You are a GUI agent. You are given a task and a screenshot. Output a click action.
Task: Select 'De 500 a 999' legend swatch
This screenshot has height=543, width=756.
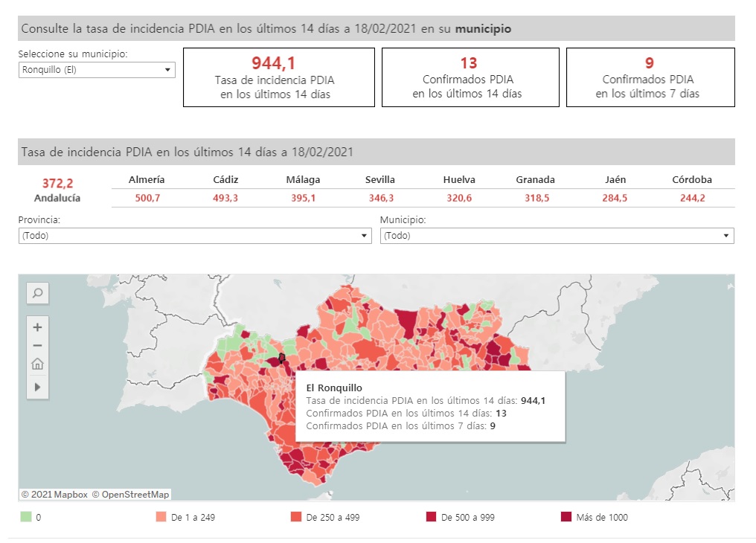431,517
